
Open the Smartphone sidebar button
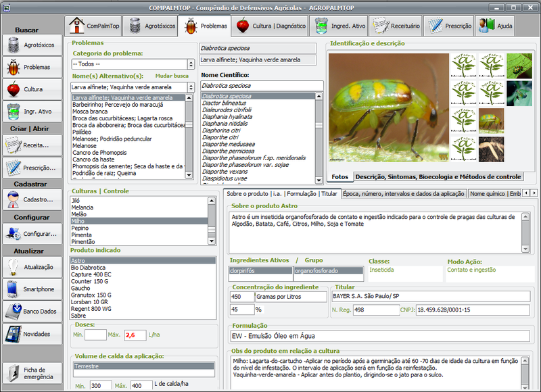tap(32, 289)
